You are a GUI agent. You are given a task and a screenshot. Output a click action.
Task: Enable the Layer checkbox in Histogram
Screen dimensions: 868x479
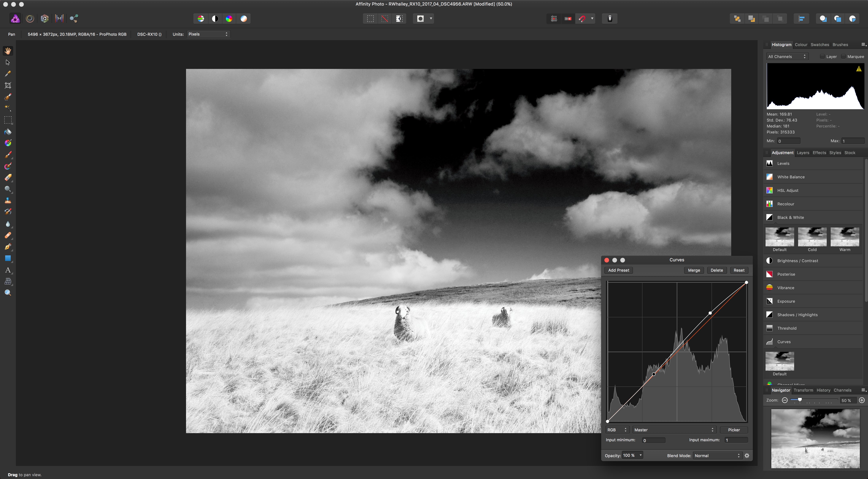(822, 57)
